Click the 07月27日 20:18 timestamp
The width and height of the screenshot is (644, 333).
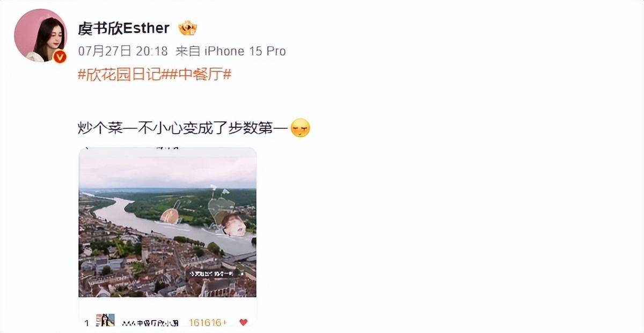[123, 51]
